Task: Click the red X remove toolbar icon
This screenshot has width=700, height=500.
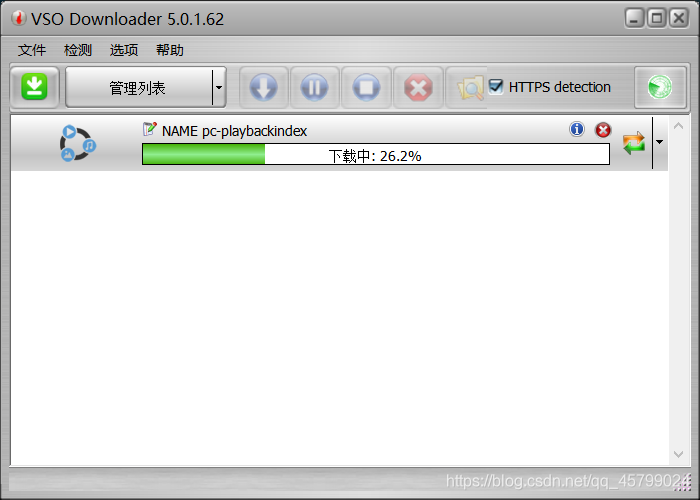Action: (x=418, y=87)
